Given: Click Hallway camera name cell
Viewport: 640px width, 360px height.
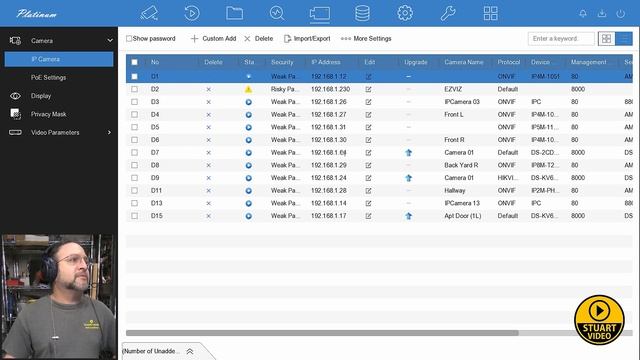Looking at the screenshot, I should 455,190.
